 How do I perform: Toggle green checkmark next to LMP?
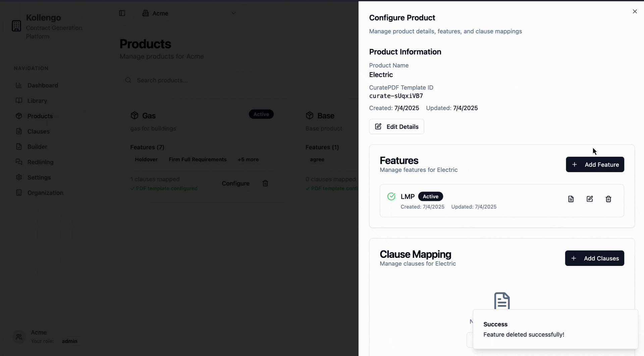391,196
